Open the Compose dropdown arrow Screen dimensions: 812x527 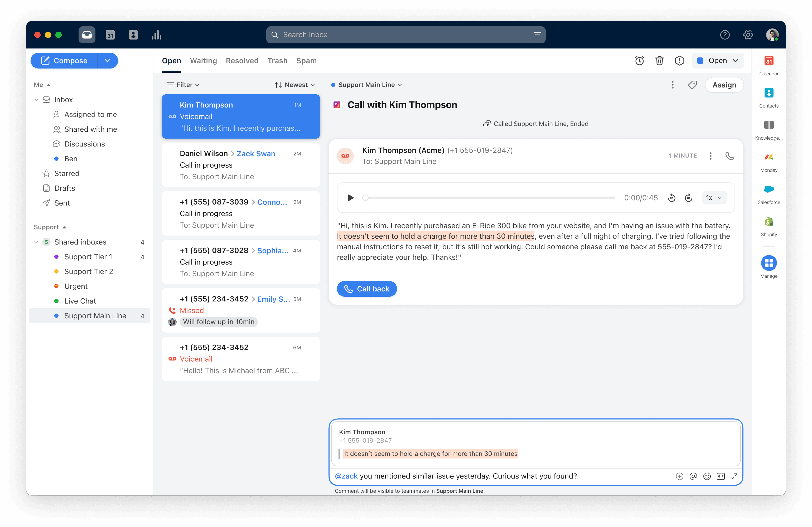[108, 61]
